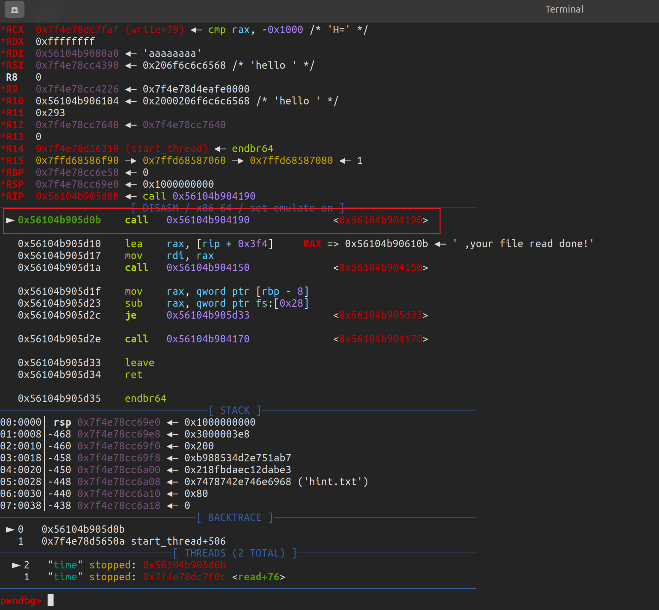Select the mov rdi, rax instruction line
Screen dimensions: 659x610
tap(116, 256)
